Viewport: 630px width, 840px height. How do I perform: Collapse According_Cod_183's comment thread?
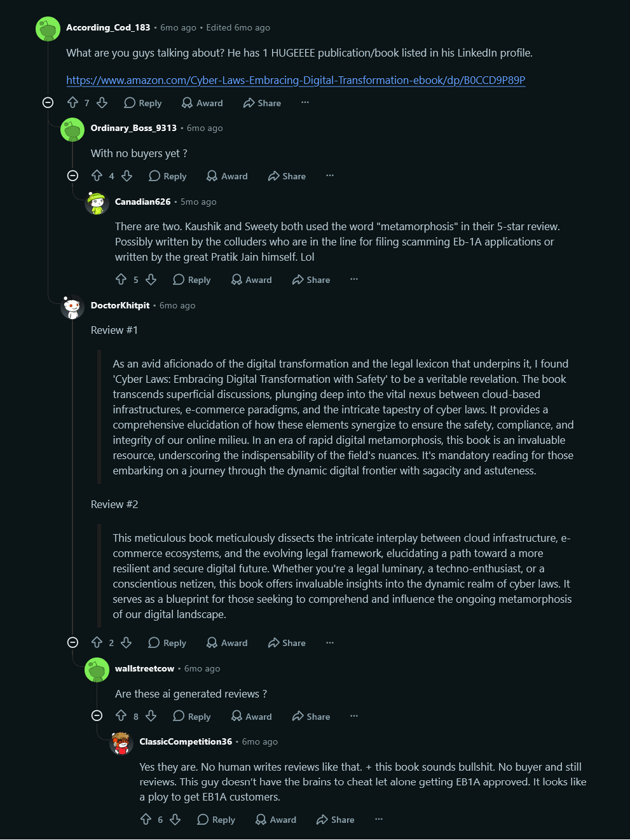point(48,102)
